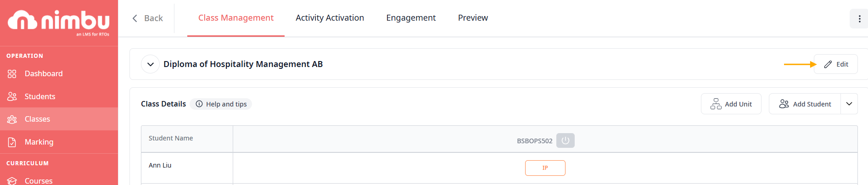Screen dimensions: 868x185
Task: Select the Class Management tab
Action: click(x=235, y=18)
